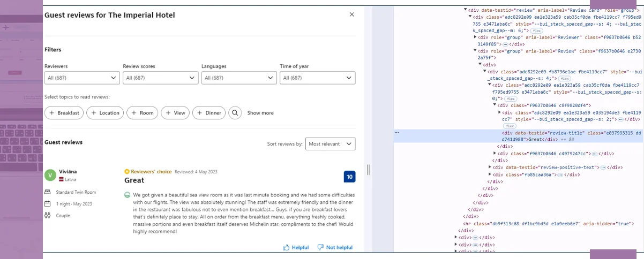Open the Reviewers filter dropdown
The height and width of the screenshot is (259, 644).
point(82,78)
